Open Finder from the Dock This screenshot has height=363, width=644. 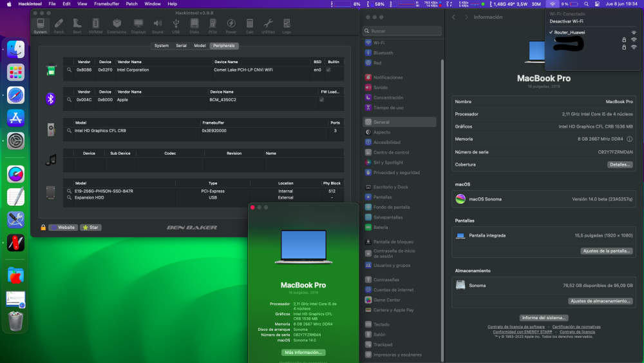[x=15, y=50]
